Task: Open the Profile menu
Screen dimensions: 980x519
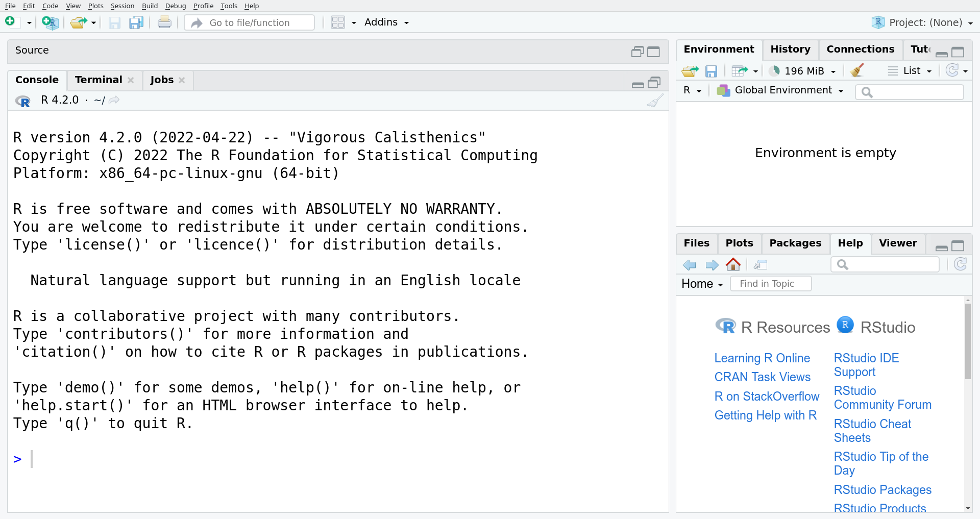Action: pyautogui.click(x=204, y=6)
